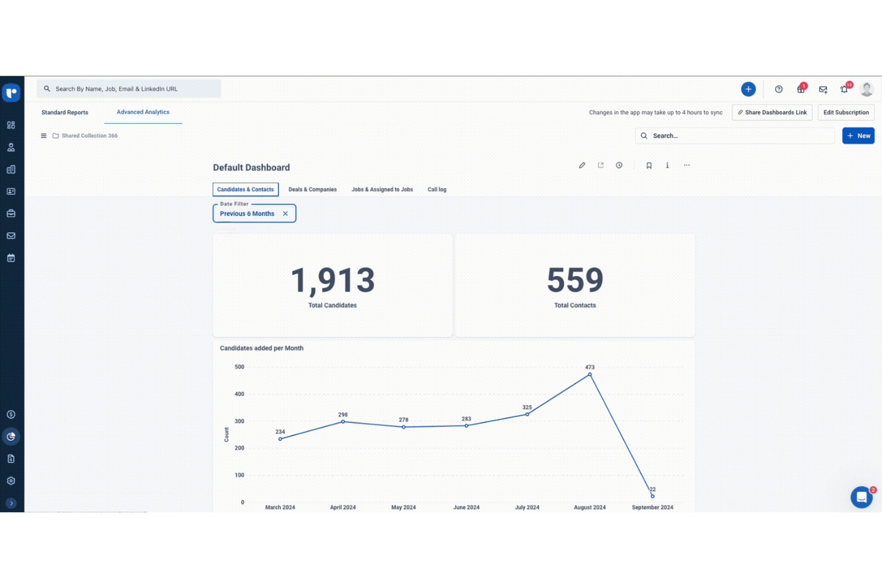Click the clock history icon
Viewport: 882px width, 588px height.
(x=619, y=166)
